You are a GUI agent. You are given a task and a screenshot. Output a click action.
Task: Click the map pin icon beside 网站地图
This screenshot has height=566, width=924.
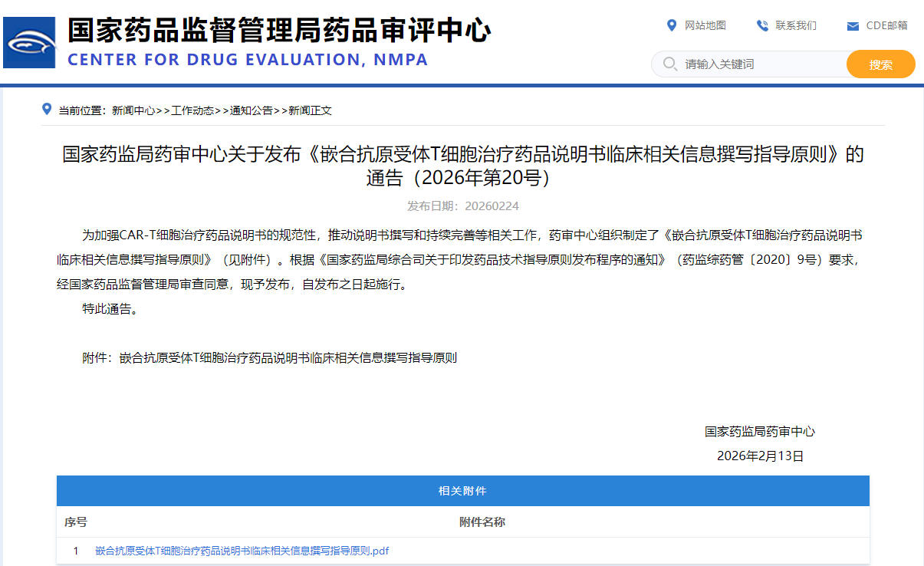[x=672, y=25]
